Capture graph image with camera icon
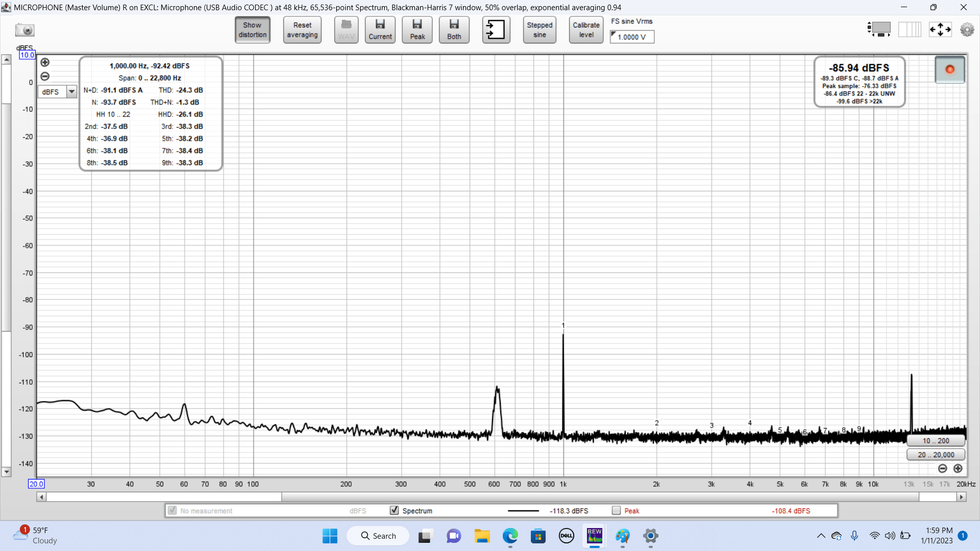This screenshot has width=980, height=551. point(24,30)
